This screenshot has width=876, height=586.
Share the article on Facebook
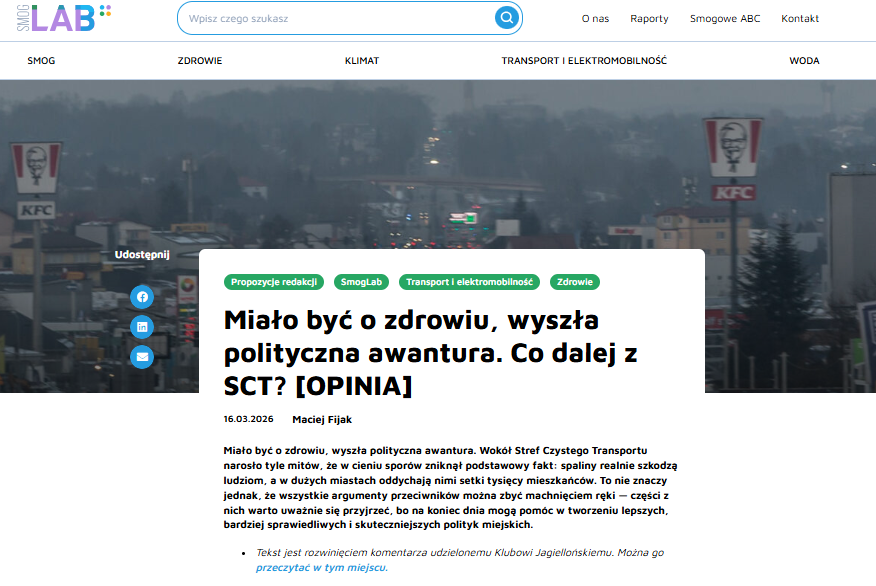140,297
